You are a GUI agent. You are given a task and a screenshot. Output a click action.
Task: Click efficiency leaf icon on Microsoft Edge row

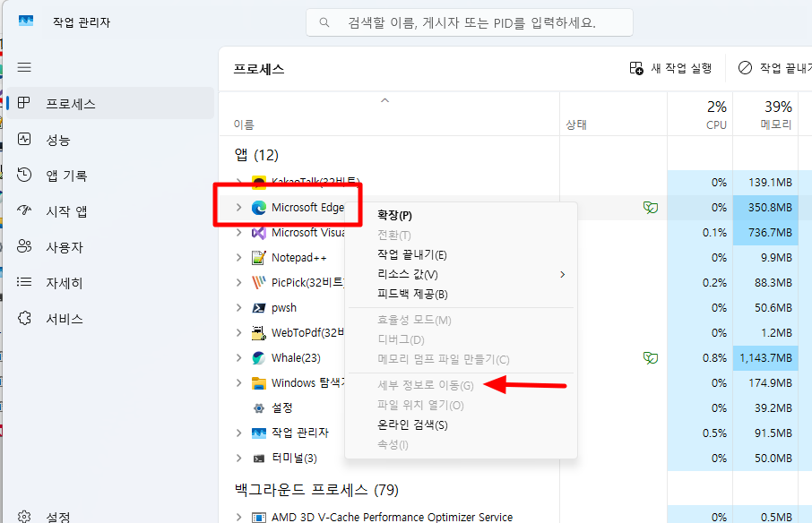pos(651,208)
